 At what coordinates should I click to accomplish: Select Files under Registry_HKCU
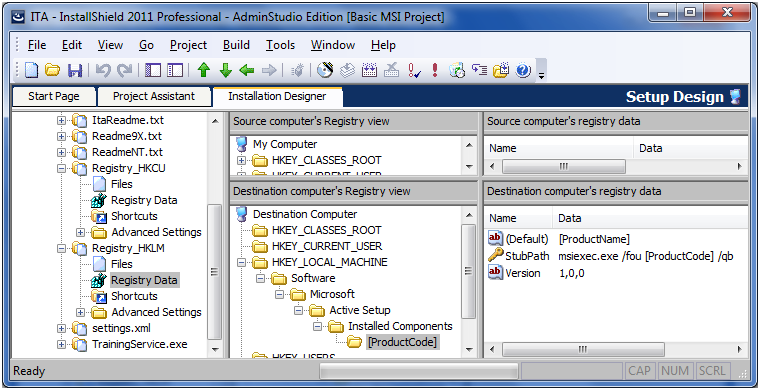122,184
